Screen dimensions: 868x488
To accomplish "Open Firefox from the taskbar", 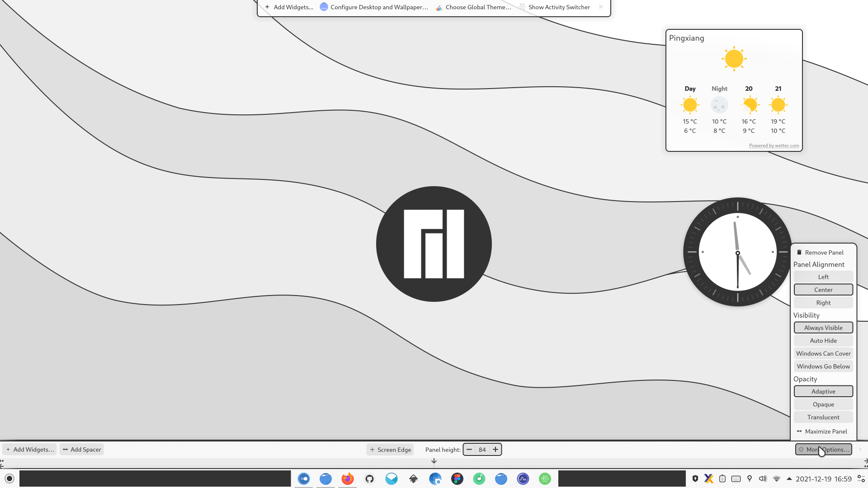I will coord(348,479).
